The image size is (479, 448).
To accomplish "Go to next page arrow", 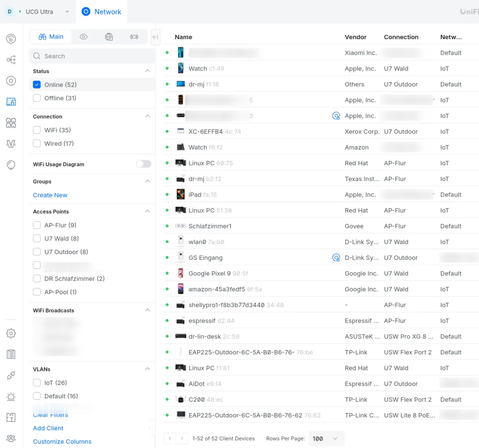I will 182,438.
